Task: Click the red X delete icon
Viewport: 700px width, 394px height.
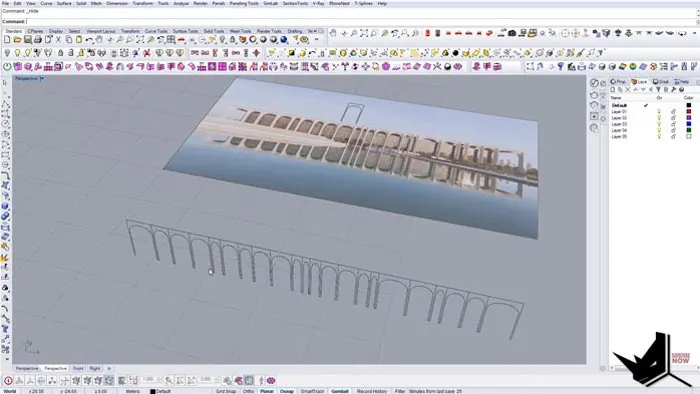Action: coord(146,53)
